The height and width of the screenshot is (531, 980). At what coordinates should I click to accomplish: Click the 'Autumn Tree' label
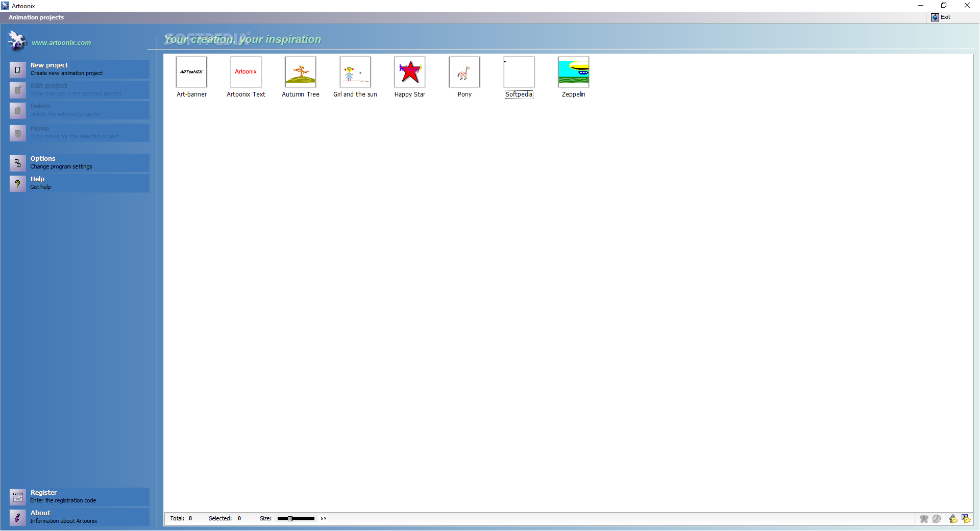[301, 94]
